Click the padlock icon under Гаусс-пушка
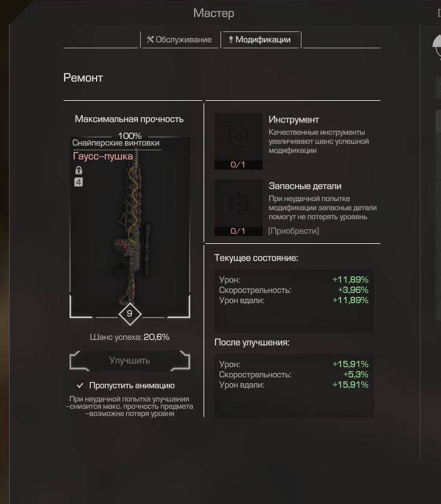 pyautogui.click(x=79, y=170)
